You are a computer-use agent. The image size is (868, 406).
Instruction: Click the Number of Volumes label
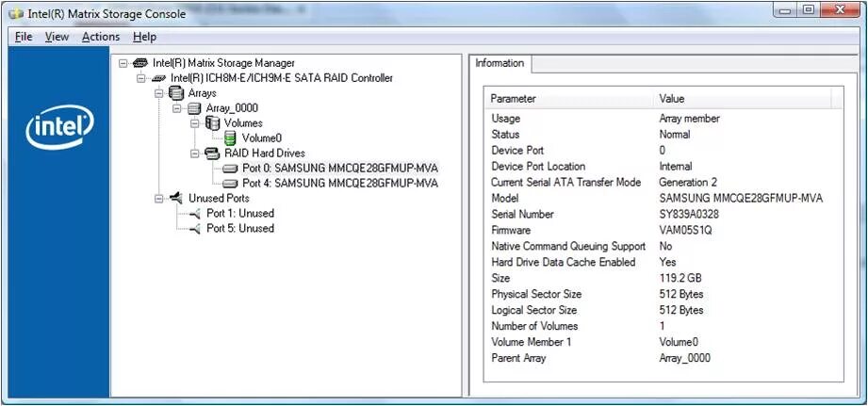coord(534,326)
